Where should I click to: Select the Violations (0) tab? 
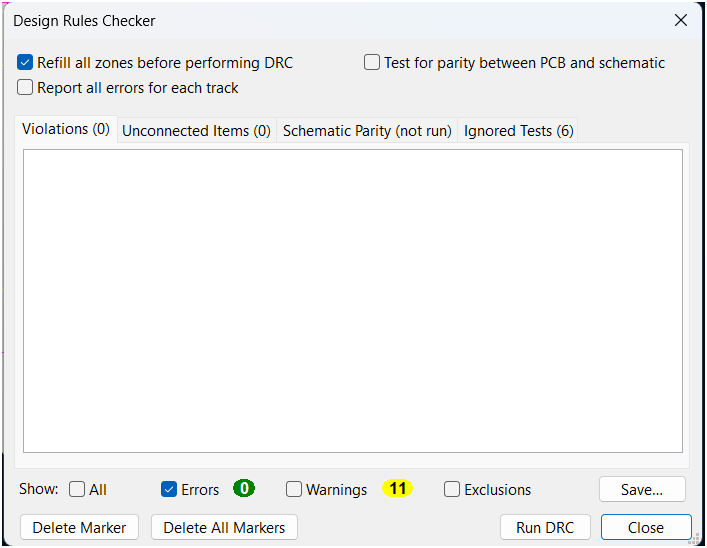[x=66, y=129]
